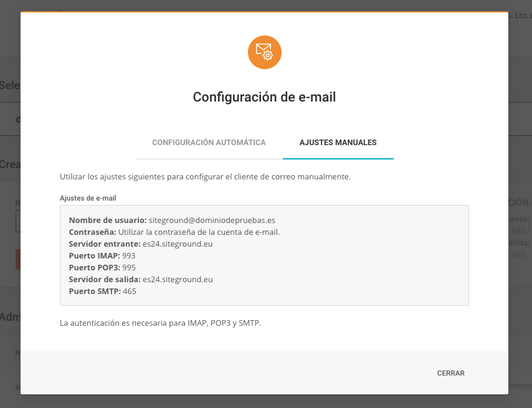Switch to the Configuración Automática tab

tap(209, 143)
